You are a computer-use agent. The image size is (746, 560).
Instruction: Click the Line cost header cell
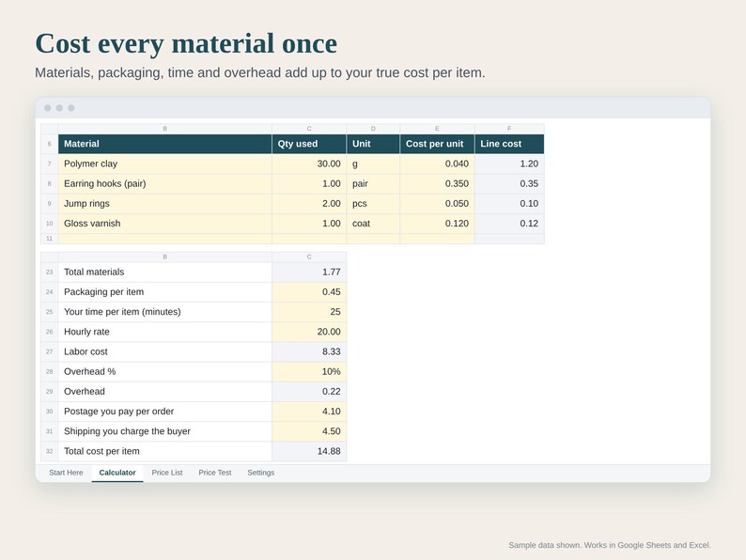pyautogui.click(x=509, y=144)
